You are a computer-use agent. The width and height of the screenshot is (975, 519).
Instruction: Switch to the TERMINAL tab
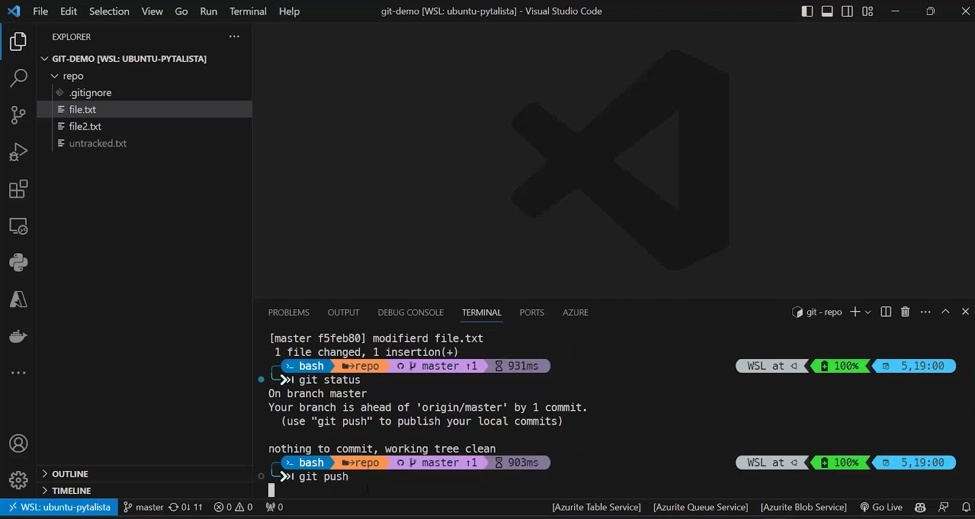[481, 312]
